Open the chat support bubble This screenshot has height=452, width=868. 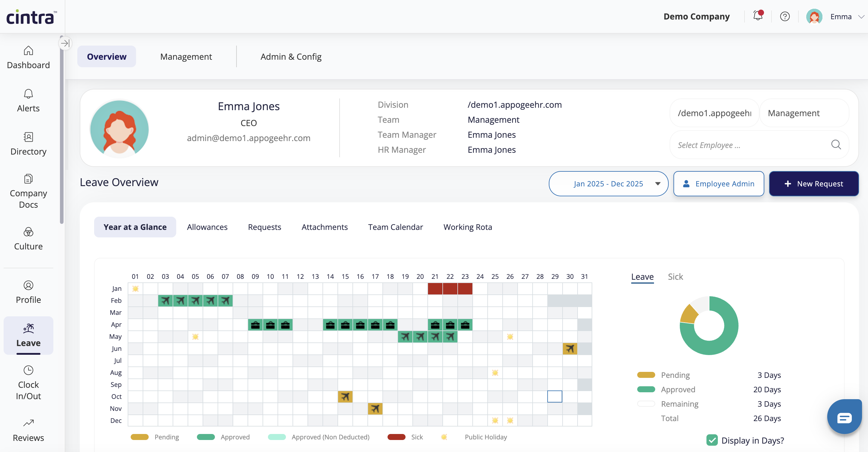(x=844, y=417)
